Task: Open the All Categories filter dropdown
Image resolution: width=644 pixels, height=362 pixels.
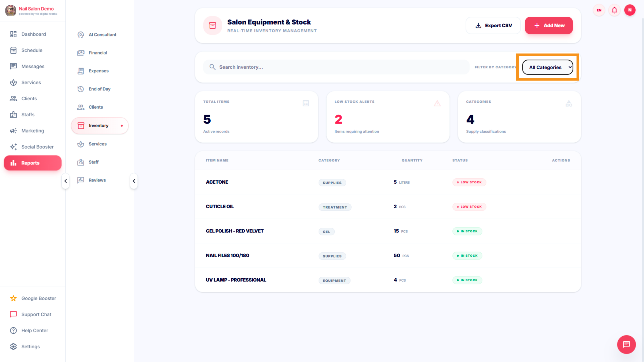Action: (x=547, y=67)
